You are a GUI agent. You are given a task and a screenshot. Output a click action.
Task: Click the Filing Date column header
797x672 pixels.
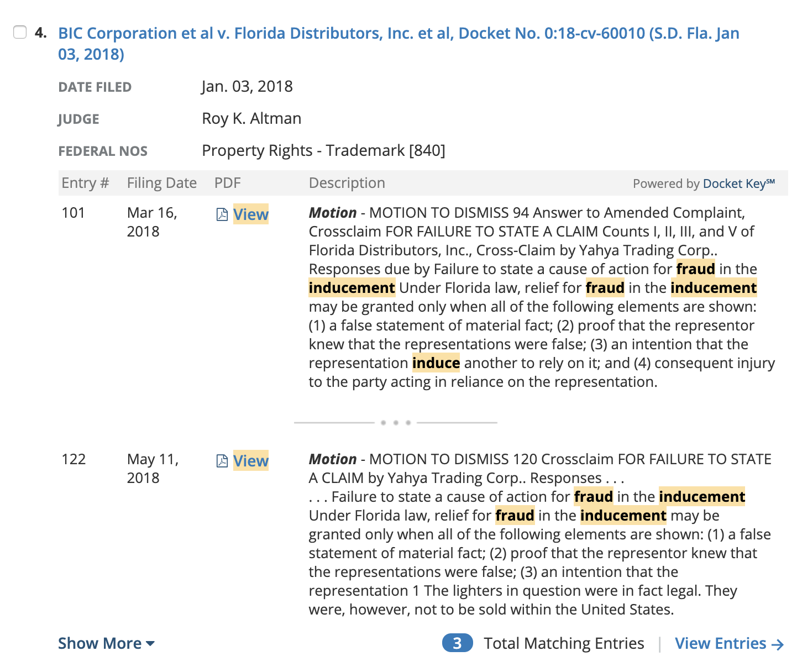pyautogui.click(x=162, y=183)
